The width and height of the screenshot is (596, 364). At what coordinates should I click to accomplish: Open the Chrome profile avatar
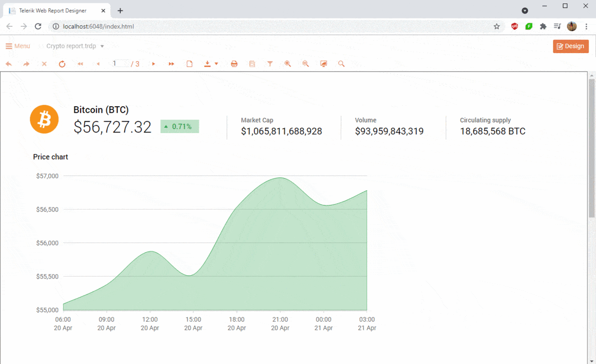(572, 26)
